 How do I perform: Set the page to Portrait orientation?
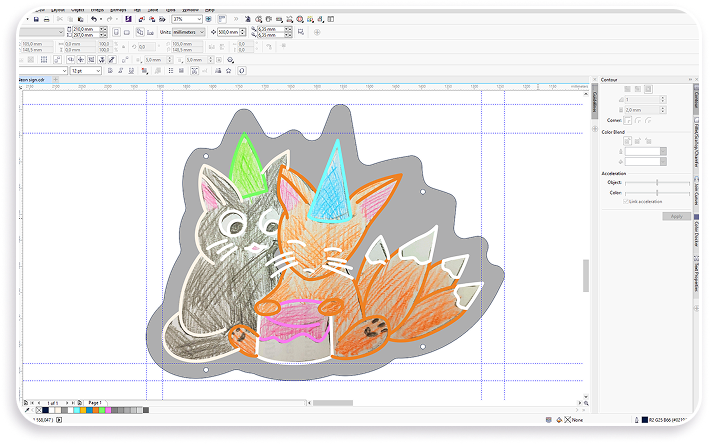pyautogui.click(x=116, y=32)
